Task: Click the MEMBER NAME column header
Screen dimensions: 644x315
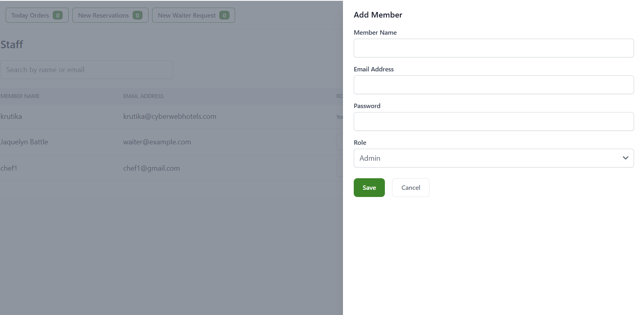Action: (x=20, y=96)
